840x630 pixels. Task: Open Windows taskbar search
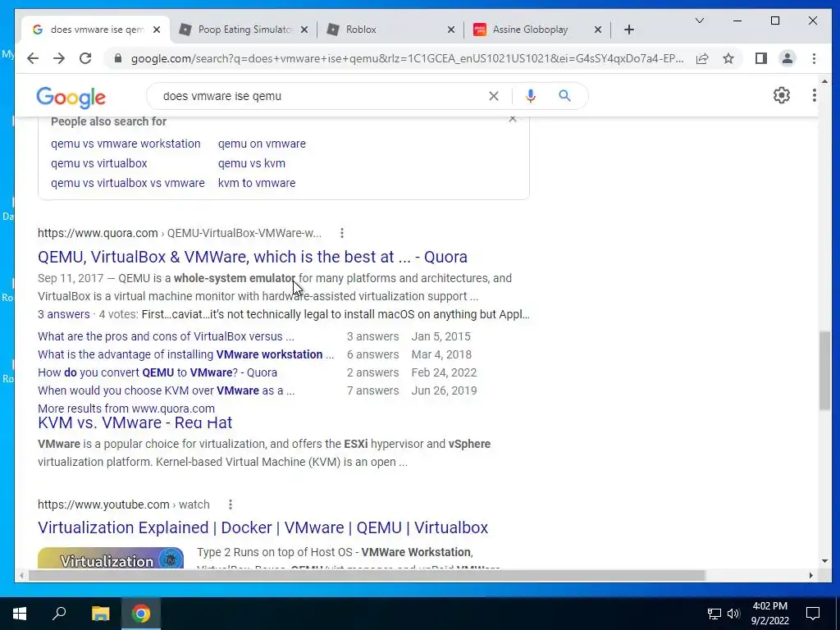click(59, 614)
